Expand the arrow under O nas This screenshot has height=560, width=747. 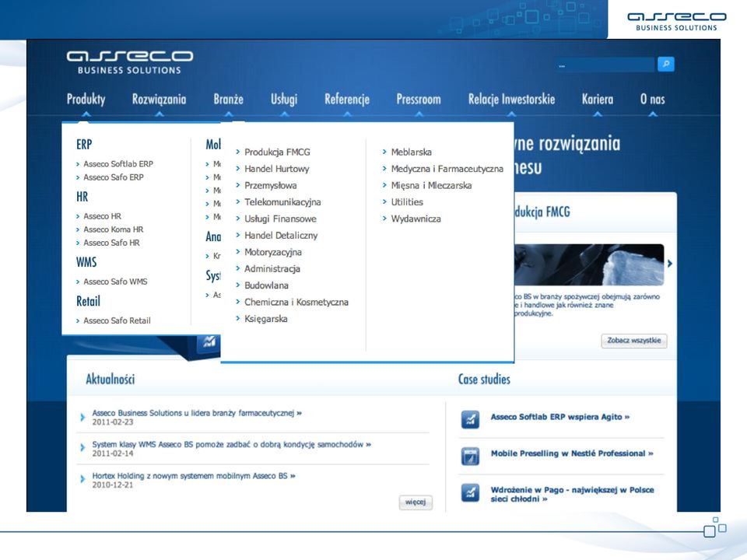click(x=653, y=114)
